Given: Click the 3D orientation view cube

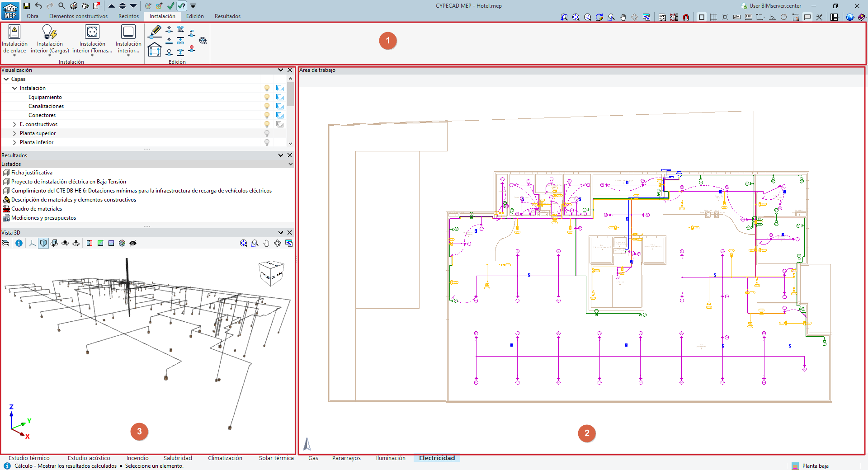Looking at the screenshot, I should click(x=271, y=273).
